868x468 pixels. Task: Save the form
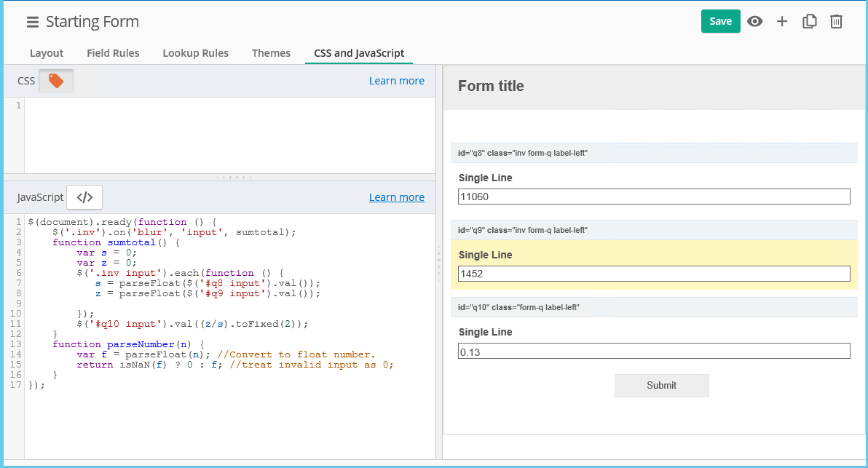pos(720,21)
